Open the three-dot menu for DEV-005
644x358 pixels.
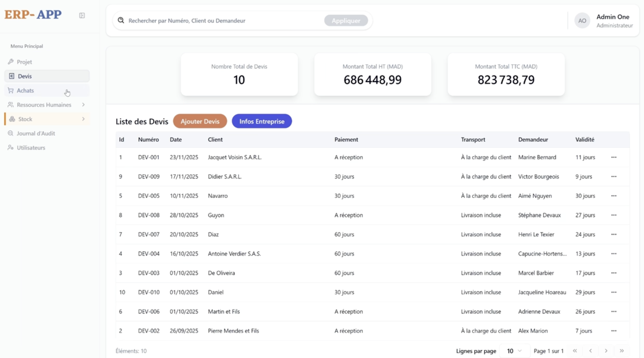point(614,196)
